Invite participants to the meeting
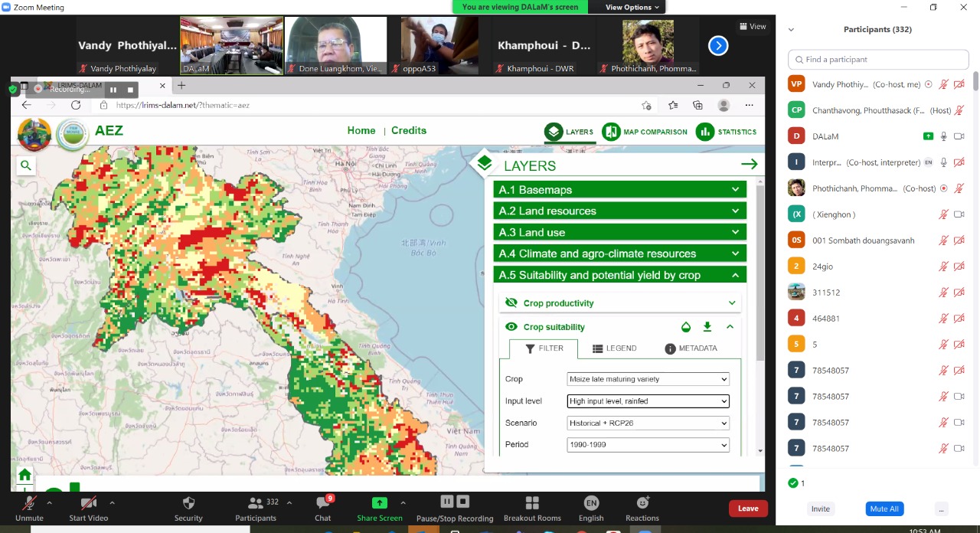 [820, 508]
